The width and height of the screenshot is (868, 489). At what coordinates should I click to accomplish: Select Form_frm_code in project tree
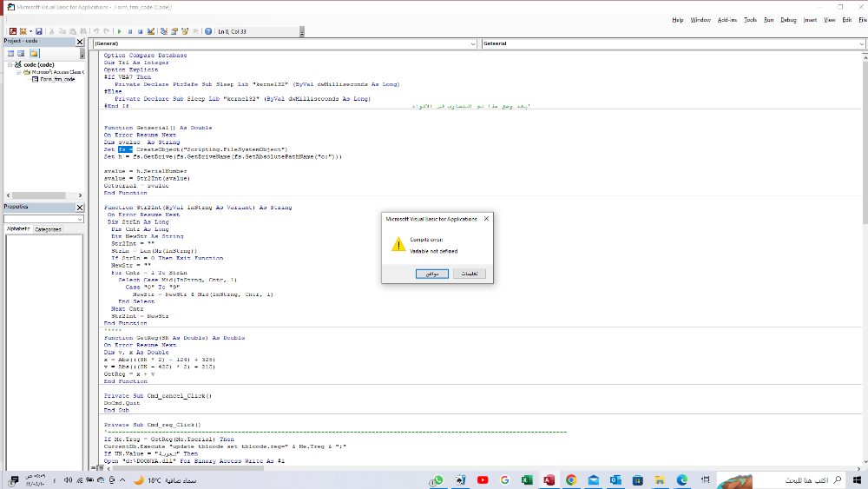[x=57, y=79]
